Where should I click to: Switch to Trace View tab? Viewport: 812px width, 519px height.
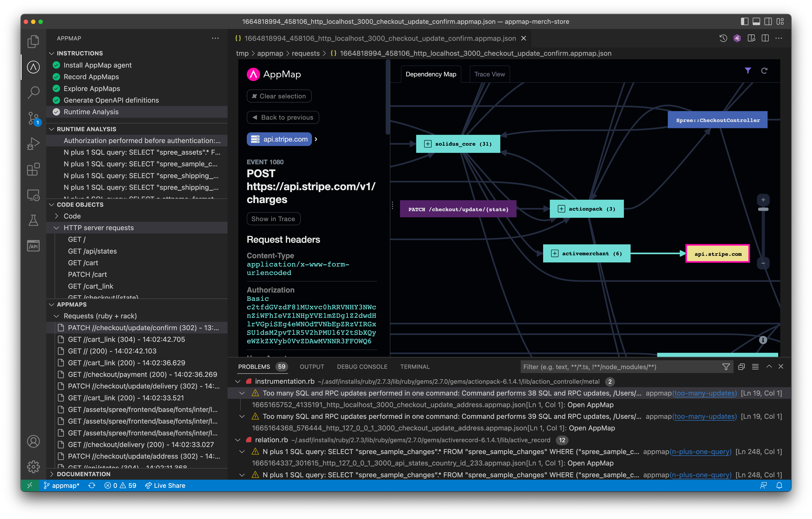point(489,74)
